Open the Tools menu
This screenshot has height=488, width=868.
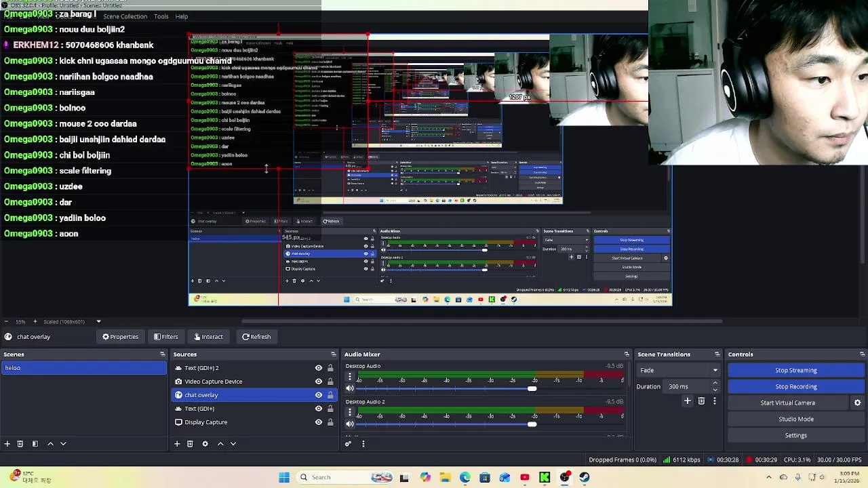161,16
